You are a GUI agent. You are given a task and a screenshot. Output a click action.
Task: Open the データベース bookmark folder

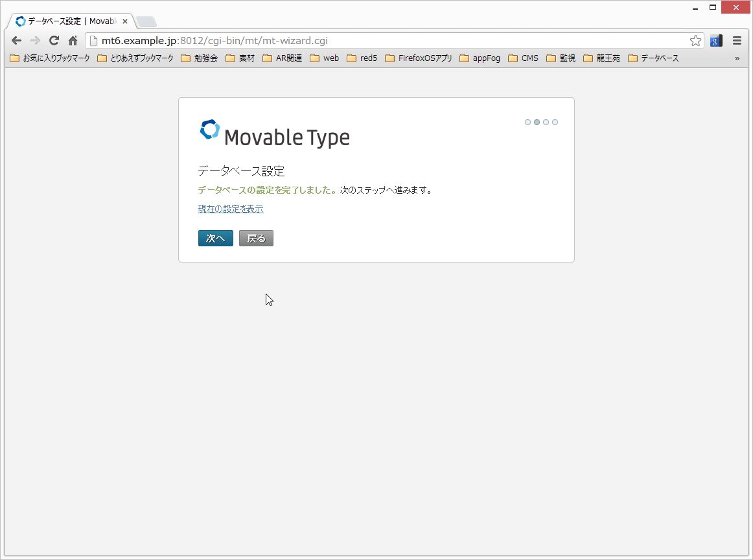click(x=654, y=58)
